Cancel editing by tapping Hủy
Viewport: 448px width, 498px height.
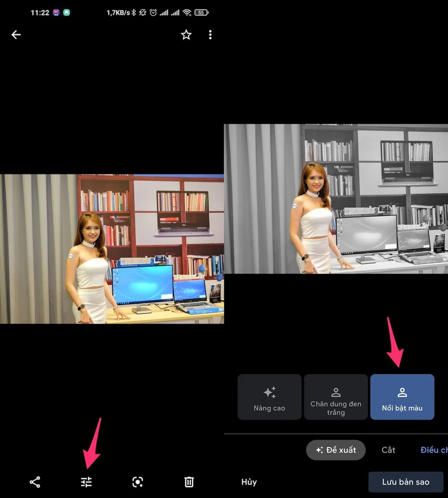(249, 482)
